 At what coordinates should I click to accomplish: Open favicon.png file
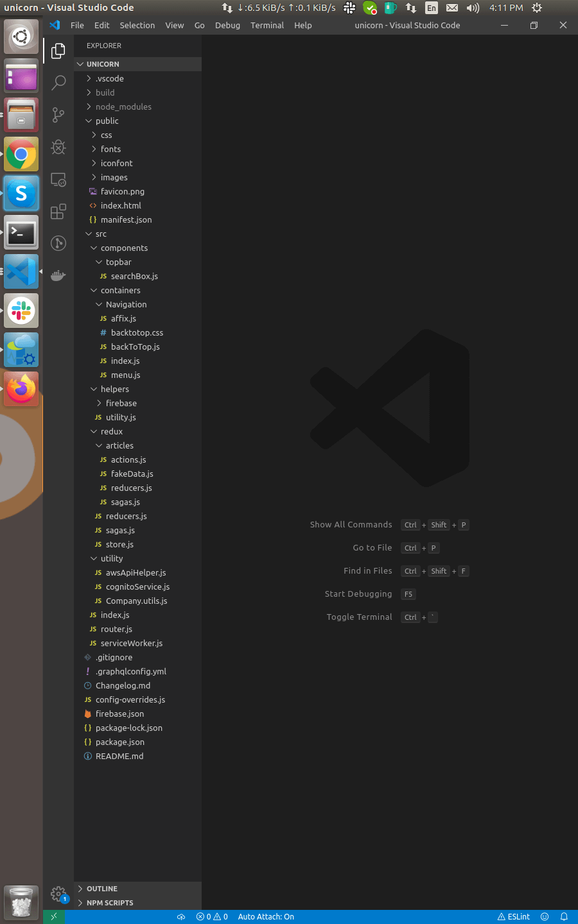[137, 191]
